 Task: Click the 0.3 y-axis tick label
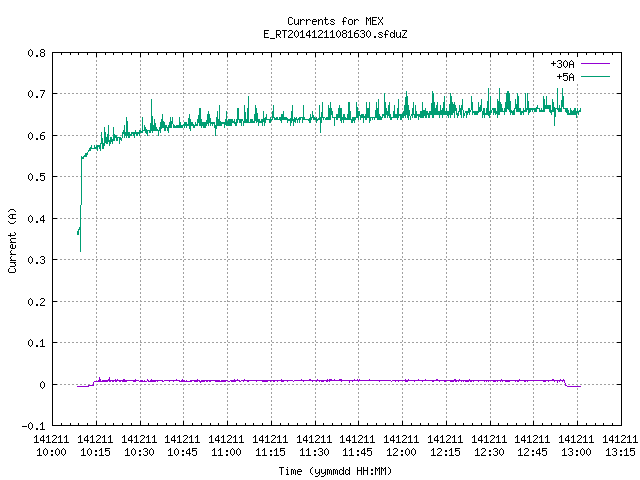pyautogui.click(x=36, y=260)
